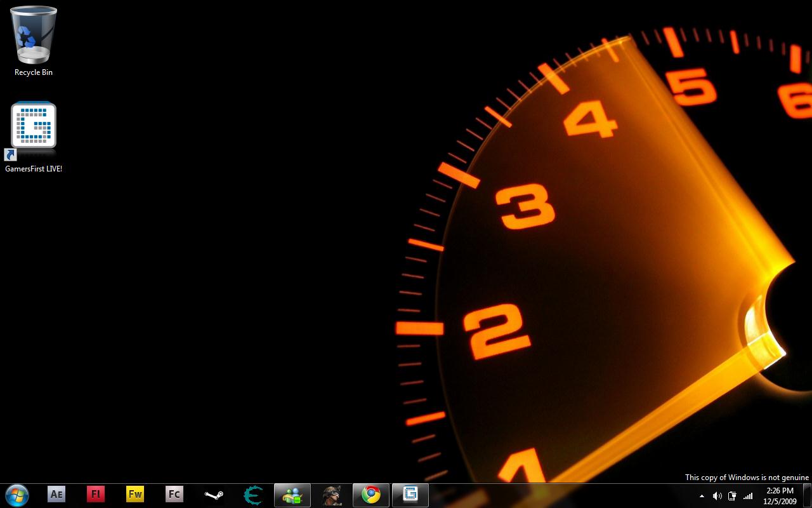Open the wireless network signal tray icon

tap(748, 496)
